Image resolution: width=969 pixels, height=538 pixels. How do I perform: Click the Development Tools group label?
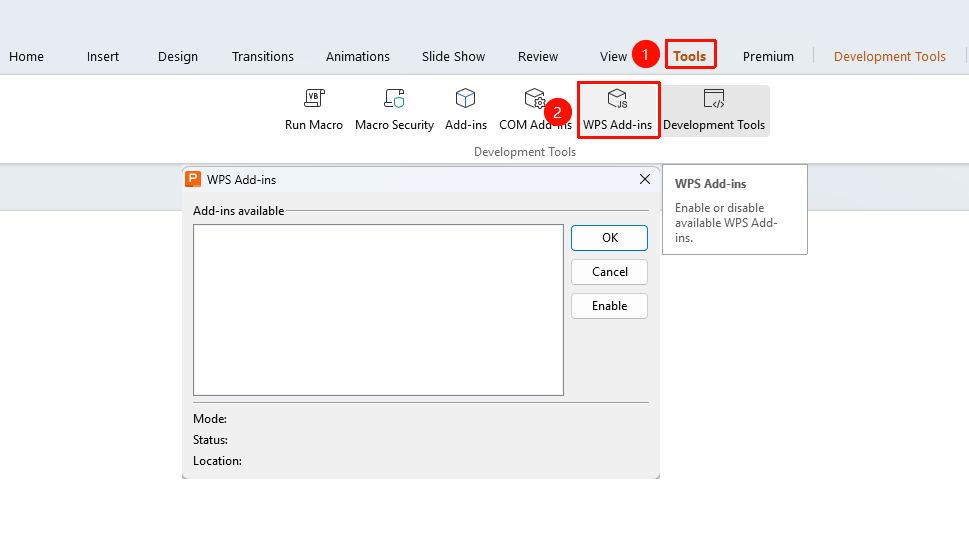(525, 152)
